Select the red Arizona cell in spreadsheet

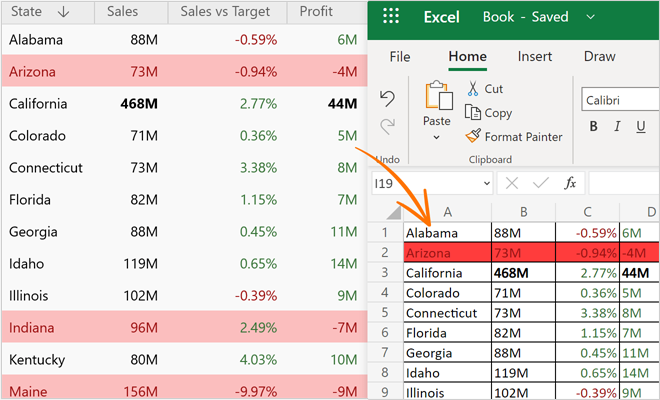[x=446, y=252]
